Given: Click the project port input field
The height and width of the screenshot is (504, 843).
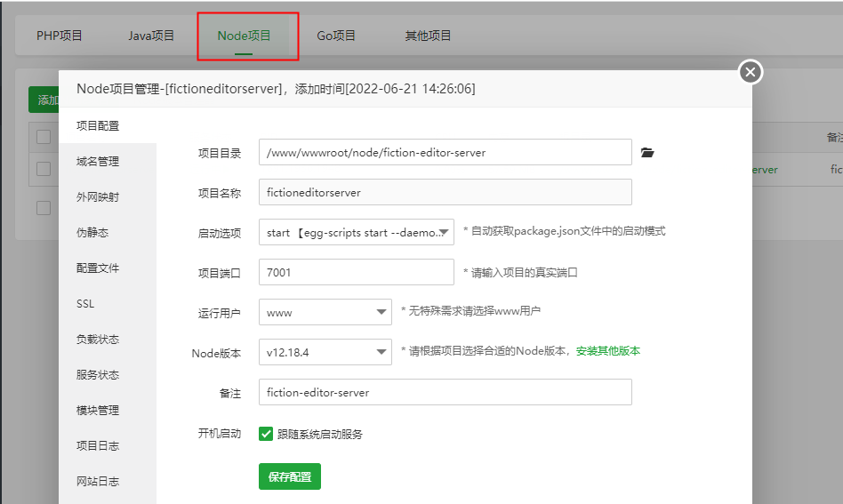Looking at the screenshot, I should [x=356, y=273].
